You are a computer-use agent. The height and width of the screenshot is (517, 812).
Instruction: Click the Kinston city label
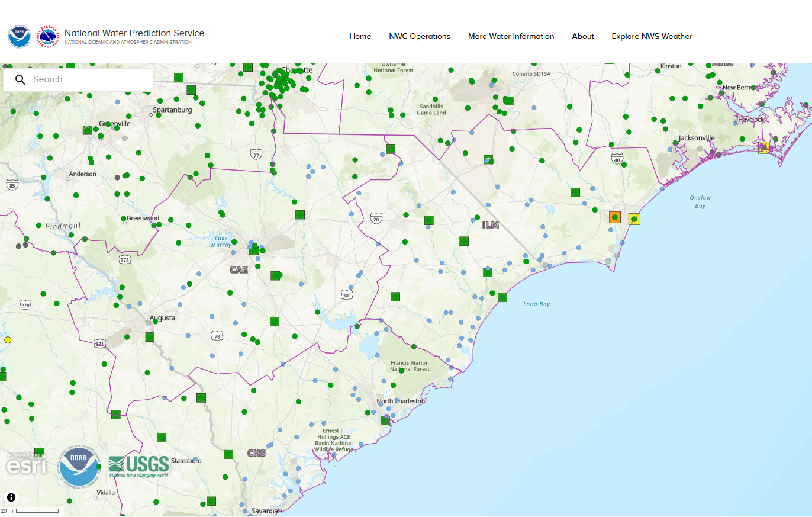(x=671, y=66)
